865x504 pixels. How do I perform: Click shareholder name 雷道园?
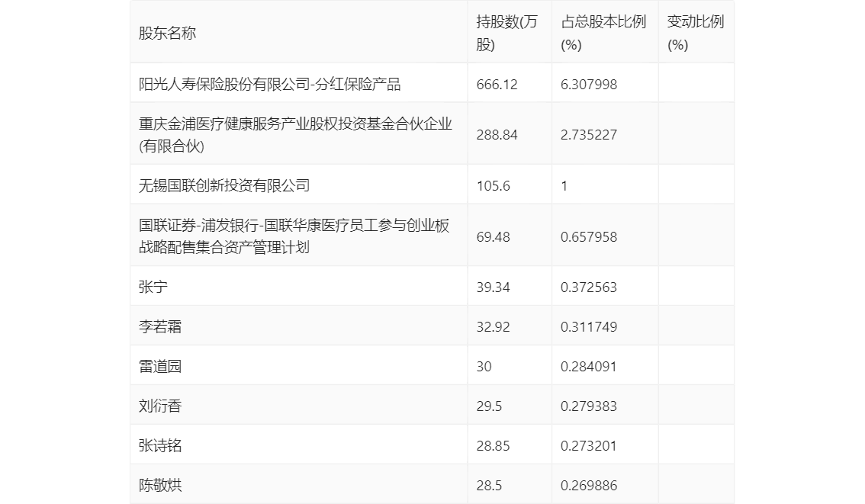160,367
